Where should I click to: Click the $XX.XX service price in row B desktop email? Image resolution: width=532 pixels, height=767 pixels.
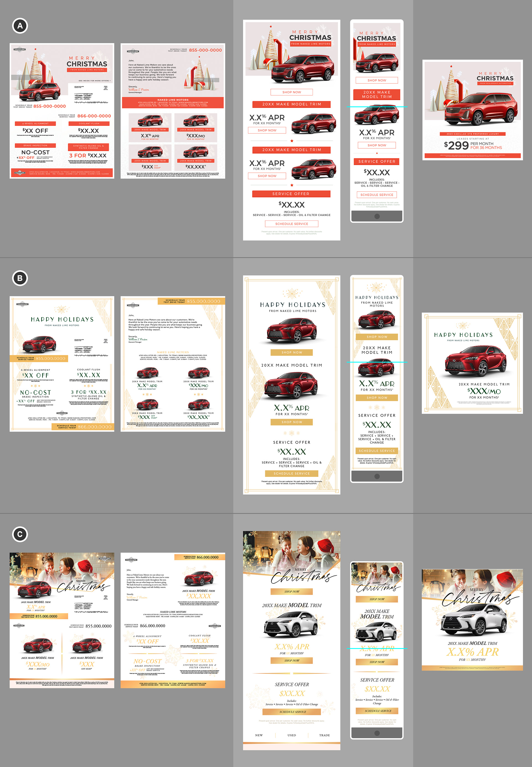pyautogui.click(x=292, y=452)
